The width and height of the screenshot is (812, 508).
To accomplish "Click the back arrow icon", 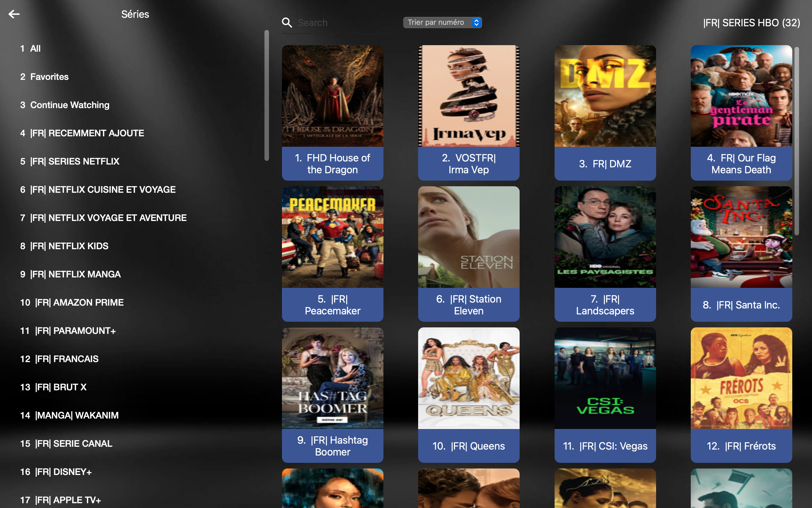I will click(x=14, y=14).
